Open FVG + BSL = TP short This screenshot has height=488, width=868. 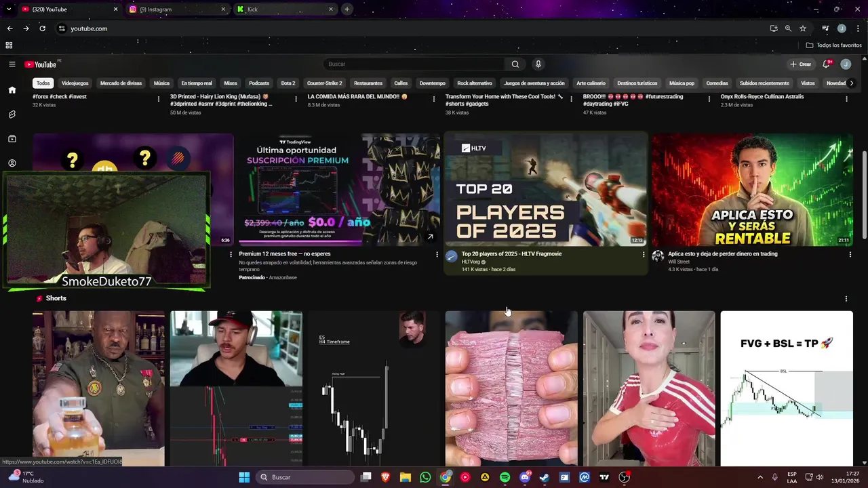[x=787, y=388]
